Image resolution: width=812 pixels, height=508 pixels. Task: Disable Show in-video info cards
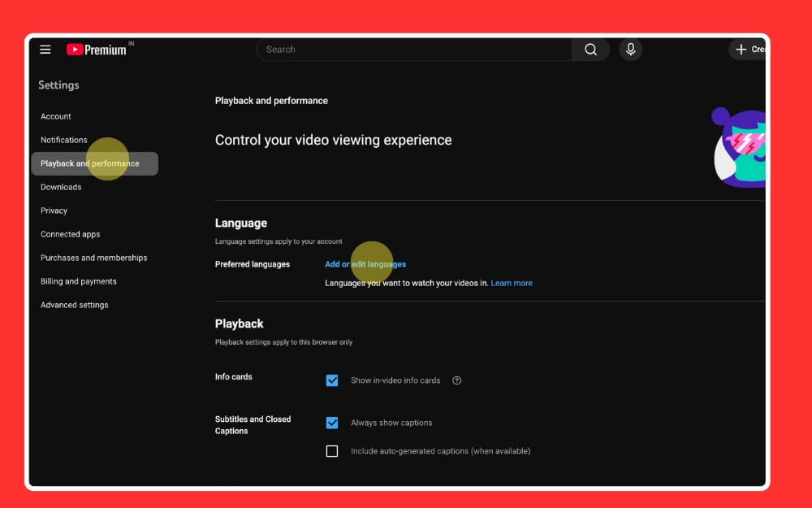[332, 380]
